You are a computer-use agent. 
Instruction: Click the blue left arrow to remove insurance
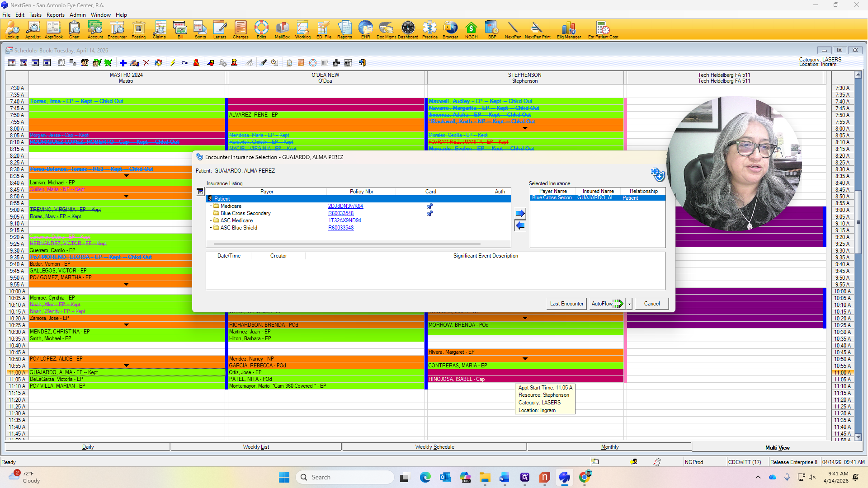tap(520, 225)
